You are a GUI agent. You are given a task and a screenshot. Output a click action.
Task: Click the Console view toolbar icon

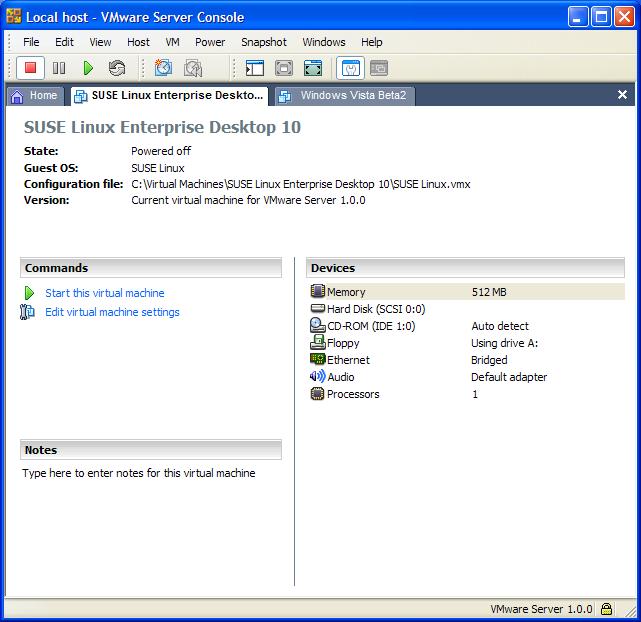coord(379,68)
